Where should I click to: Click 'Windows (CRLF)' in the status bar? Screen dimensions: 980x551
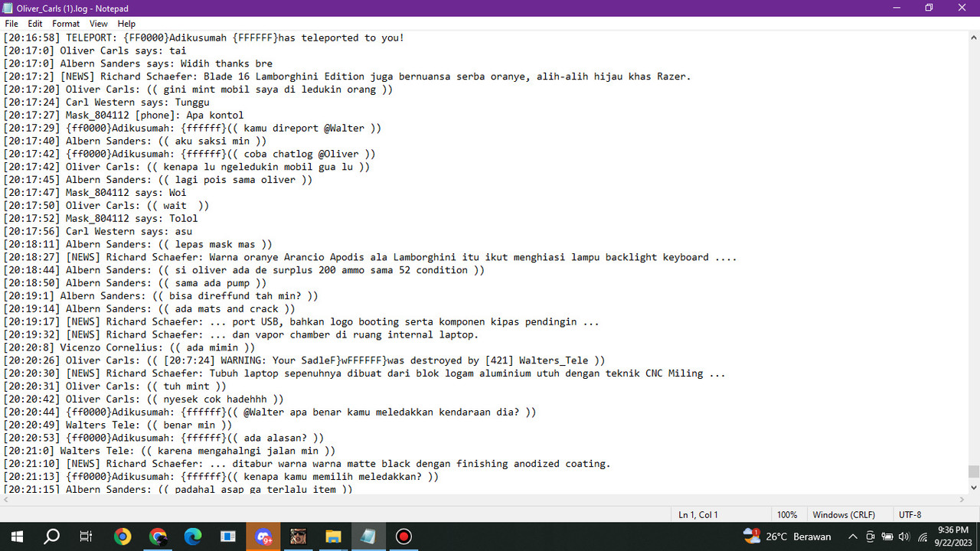click(844, 515)
